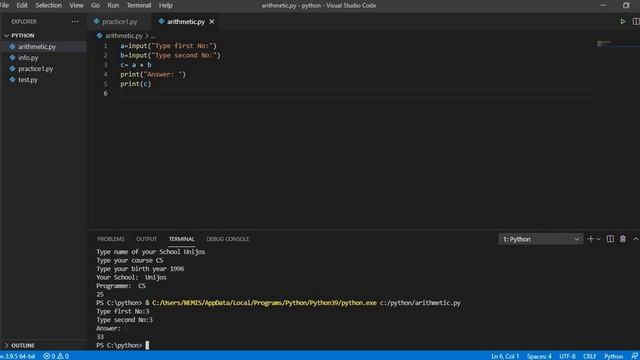Open the Edit menu

[x=22, y=5]
